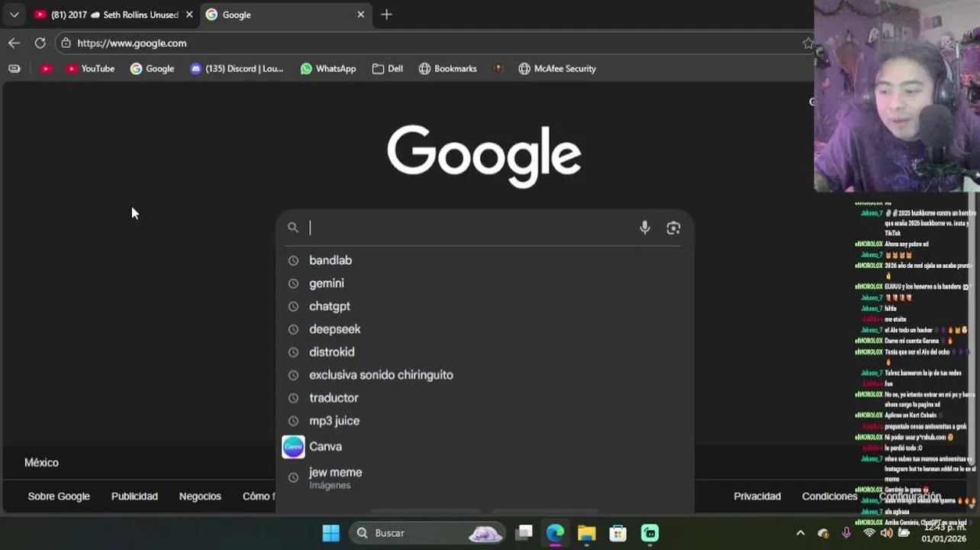980x550 pixels.
Task: Reload the page with refresh icon
Action: pyautogui.click(x=40, y=43)
